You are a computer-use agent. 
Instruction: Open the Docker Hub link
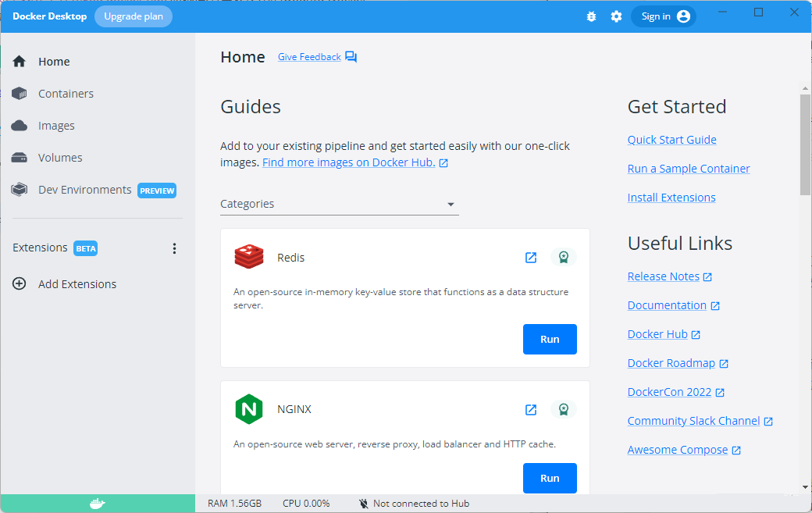pyautogui.click(x=657, y=334)
